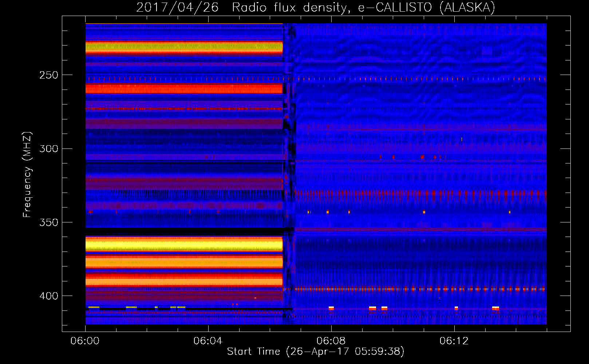The width and height of the screenshot is (589, 364).
Task: Click the 06:04 time tick label
Action: [x=208, y=341]
